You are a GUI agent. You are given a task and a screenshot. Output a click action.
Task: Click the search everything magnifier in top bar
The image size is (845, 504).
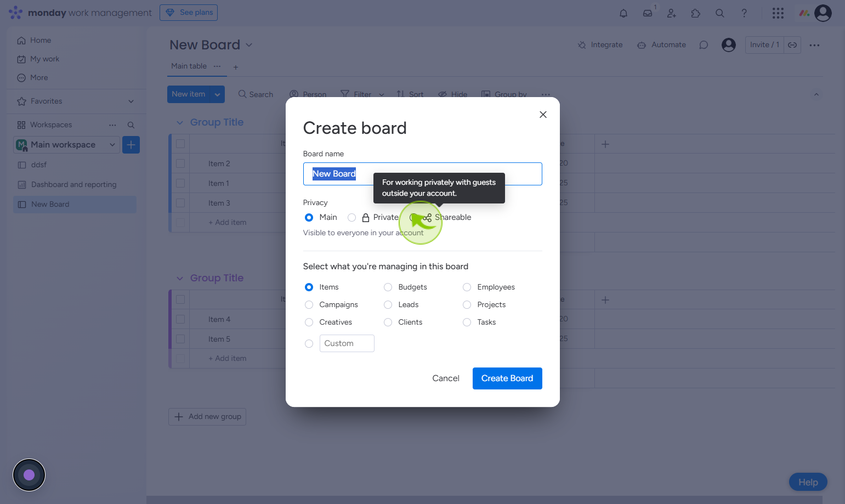(720, 13)
